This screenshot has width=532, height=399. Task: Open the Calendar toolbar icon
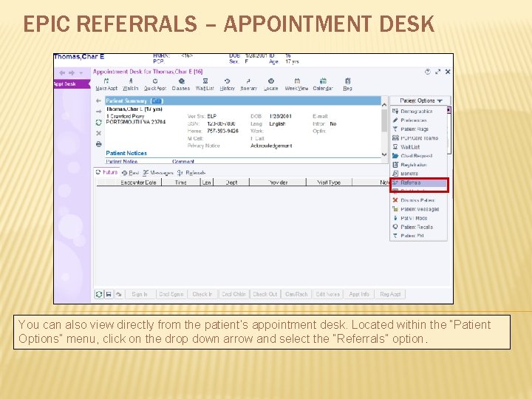pyautogui.click(x=323, y=84)
